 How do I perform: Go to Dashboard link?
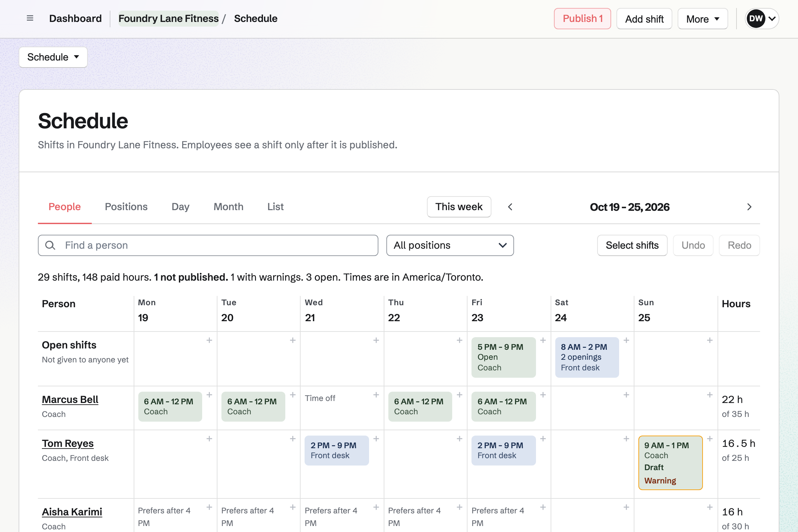tap(75, 18)
